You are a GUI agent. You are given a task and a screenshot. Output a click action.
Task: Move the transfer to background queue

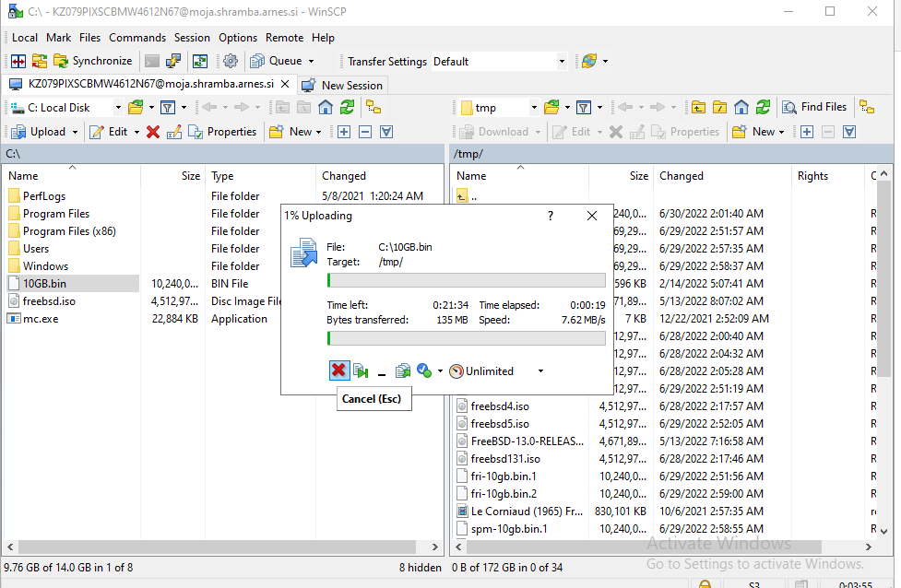[361, 370]
